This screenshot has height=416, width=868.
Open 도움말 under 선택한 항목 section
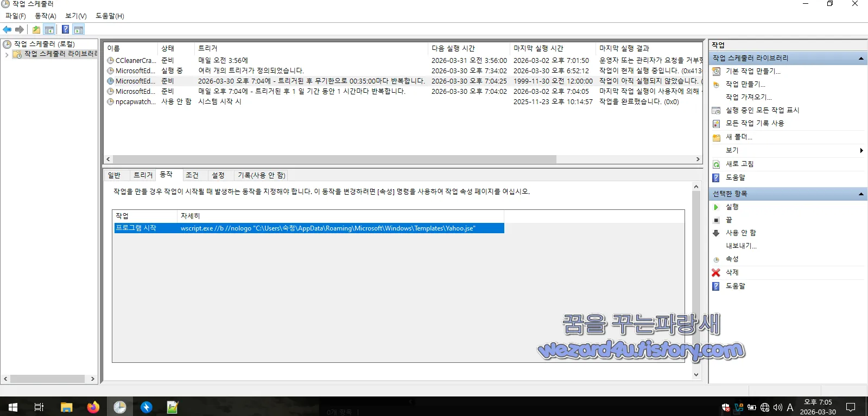pos(736,286)
